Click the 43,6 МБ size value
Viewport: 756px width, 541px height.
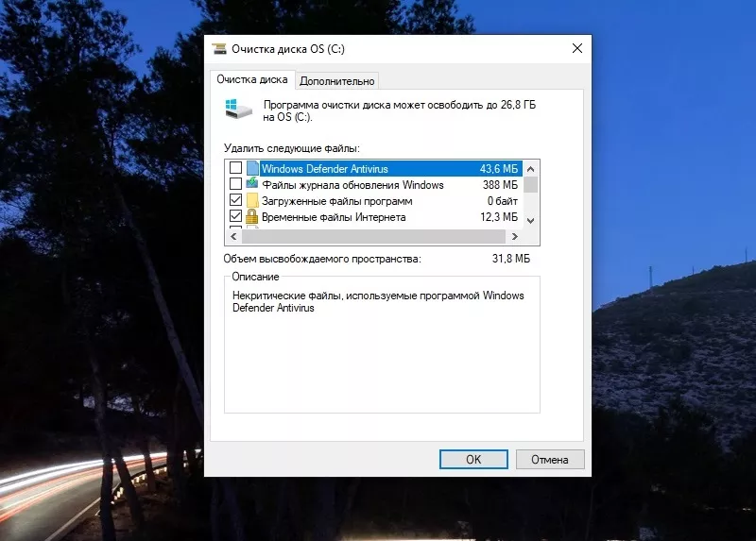click(x=499, y=169)
